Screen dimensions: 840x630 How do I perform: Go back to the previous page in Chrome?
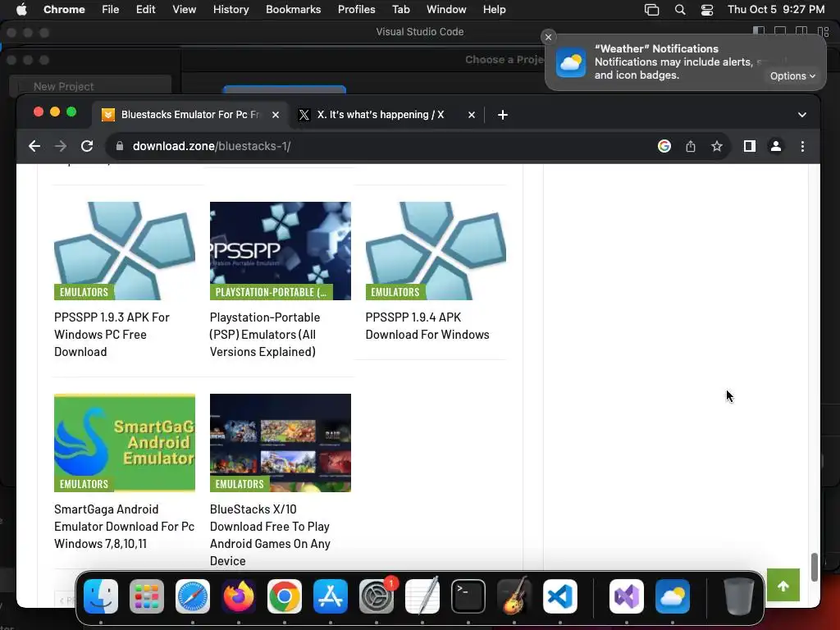coord(34,146)
